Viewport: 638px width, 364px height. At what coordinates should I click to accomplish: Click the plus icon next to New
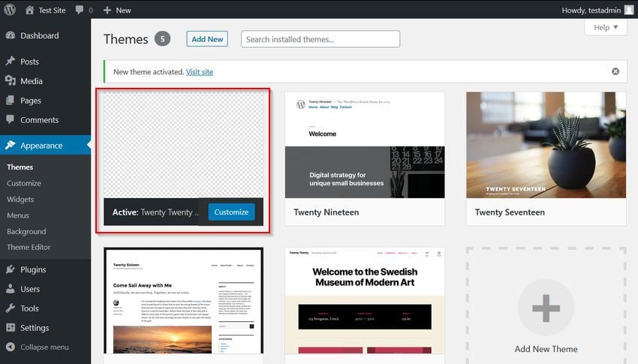click(x=107, y=11)
